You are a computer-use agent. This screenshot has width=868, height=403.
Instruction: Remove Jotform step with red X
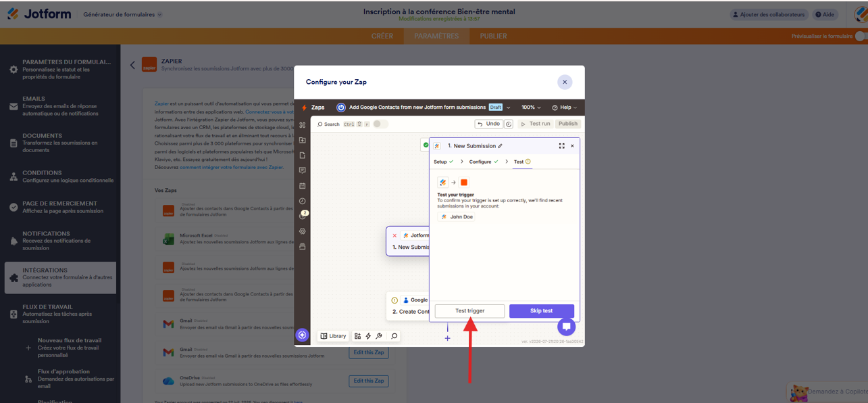point(394,235)
